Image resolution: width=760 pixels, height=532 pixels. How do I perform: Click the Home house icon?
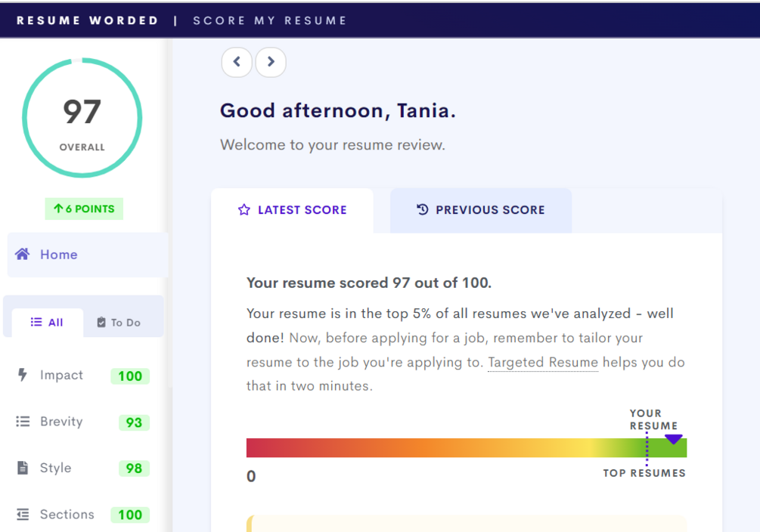click(x=22, y=255)
